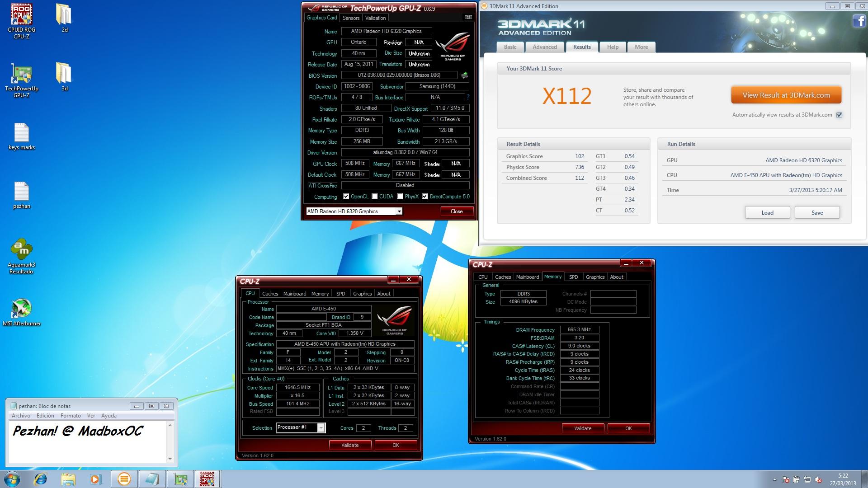Switch to Notepad taskbar button
The image size is (868, 488).
pos(152,479)
